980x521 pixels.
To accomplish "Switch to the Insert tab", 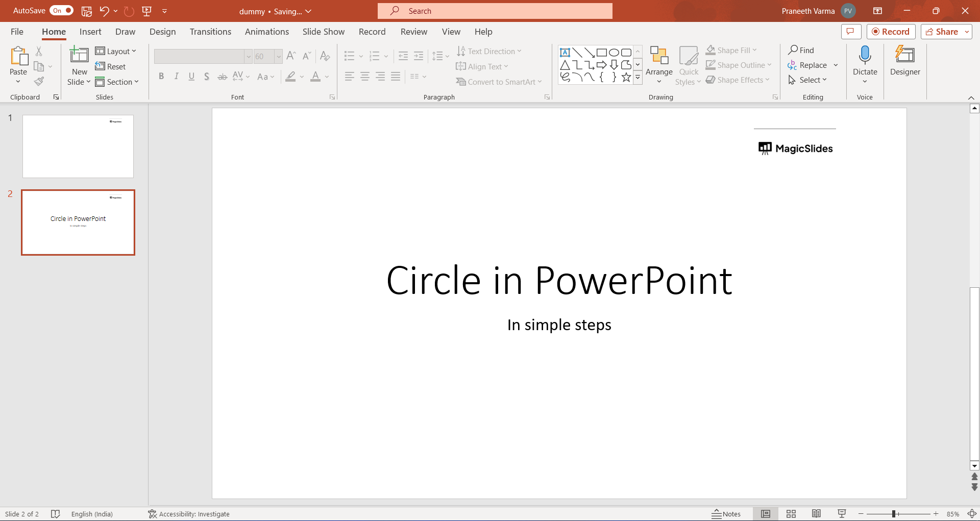I will coord(90,32).
